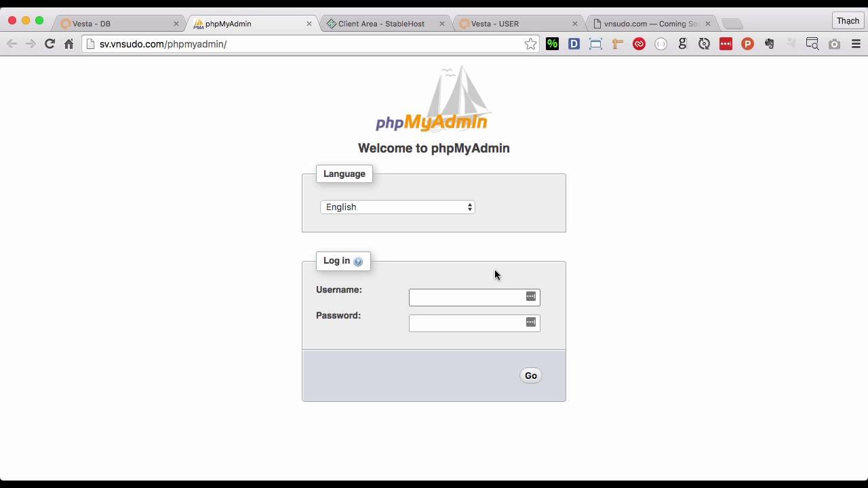This screenshot has width=868, height=488.
Task: Open the green percent sign extension
Action: pyautogui.click(x=552, y=44)
